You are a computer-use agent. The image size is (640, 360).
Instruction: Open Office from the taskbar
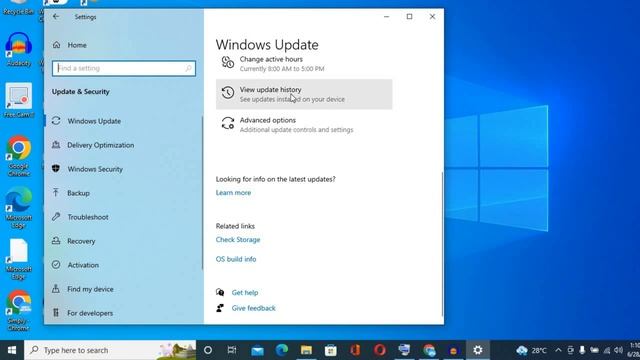click(x=355, y=350)
